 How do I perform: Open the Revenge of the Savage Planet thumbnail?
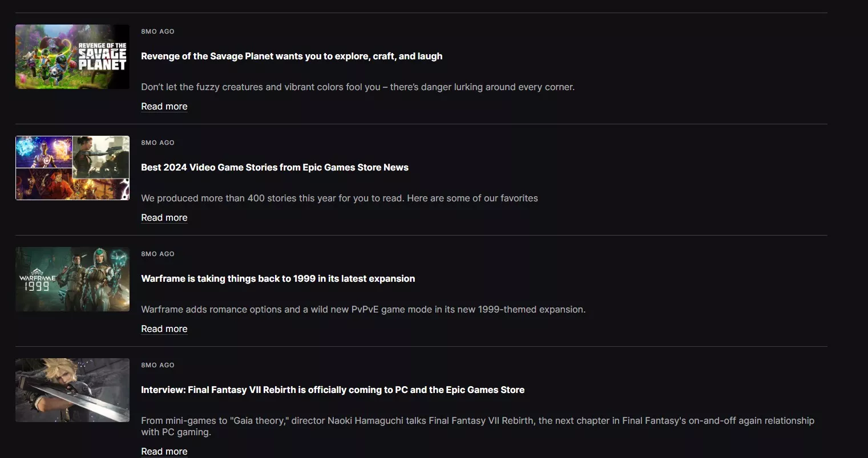pos(72,56)
